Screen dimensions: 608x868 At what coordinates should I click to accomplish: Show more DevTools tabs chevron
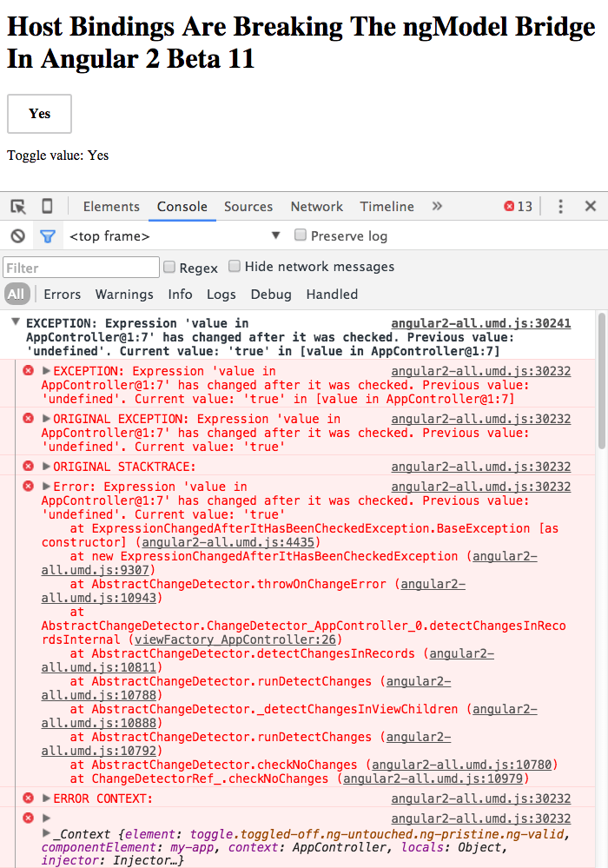click(x=437, y=206)
